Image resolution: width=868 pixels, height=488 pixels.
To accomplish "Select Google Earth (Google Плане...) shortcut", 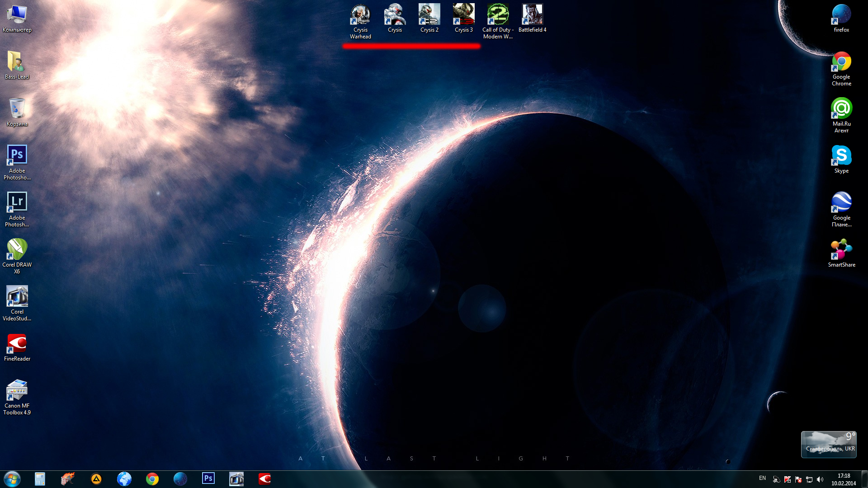I will click(841, 209).
